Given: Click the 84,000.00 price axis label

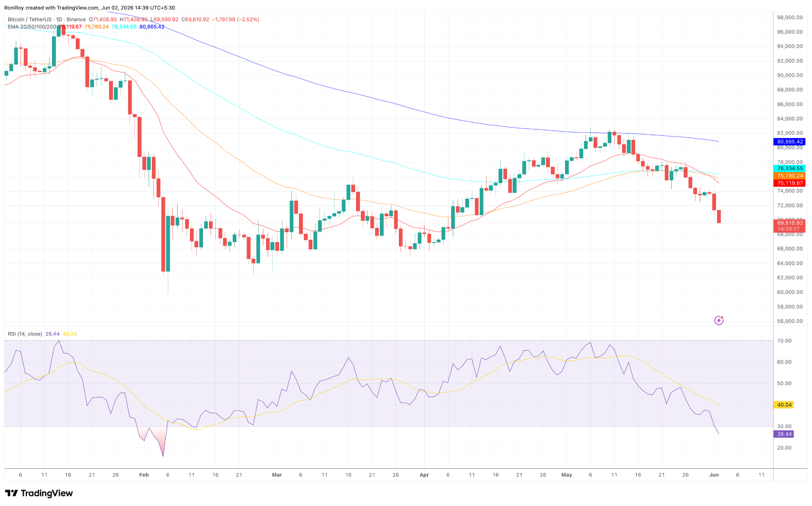Looking at the screenshot, I should point(790,119).
